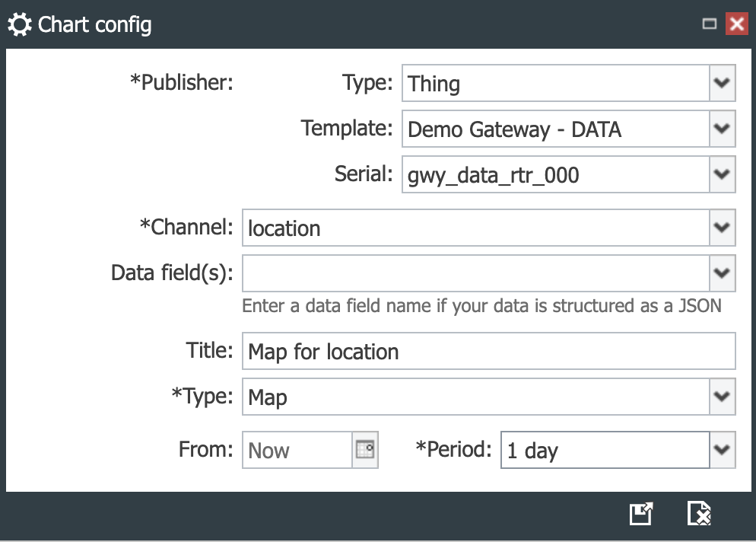Open the chart Type Map dropdown arrow
This screenshot has width=756, height=542.
[x=722, y=397]
